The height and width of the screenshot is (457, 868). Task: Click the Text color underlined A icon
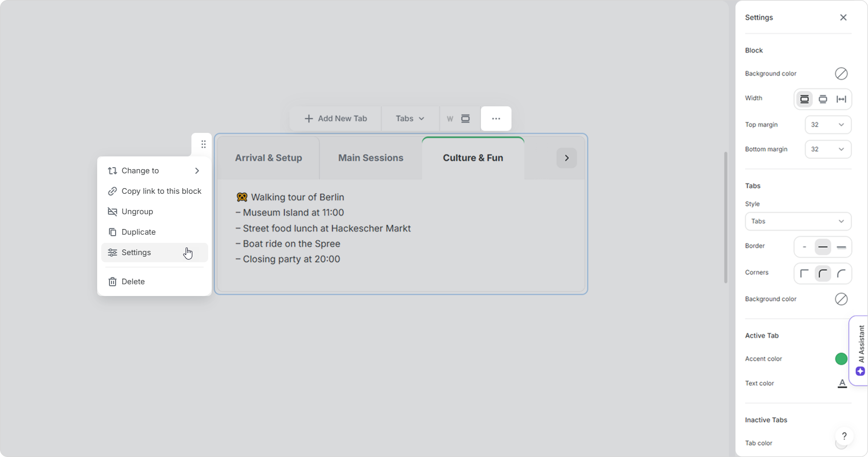tap(842, 383)
